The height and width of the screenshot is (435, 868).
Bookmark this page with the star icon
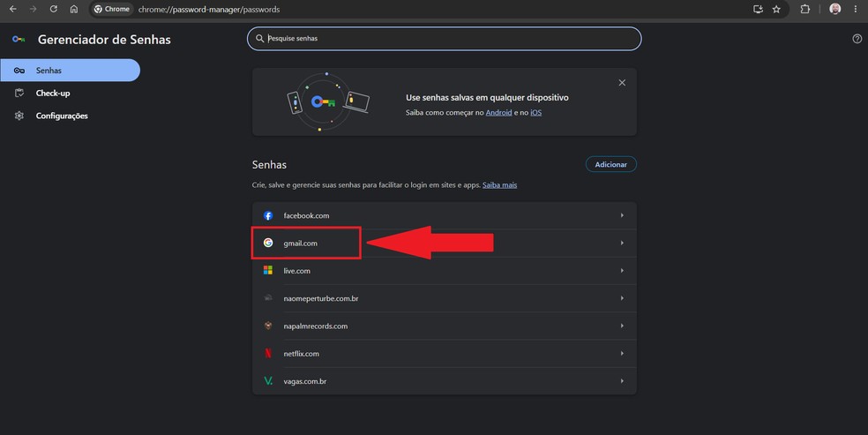pyautogui.click(x=776, y=9)
